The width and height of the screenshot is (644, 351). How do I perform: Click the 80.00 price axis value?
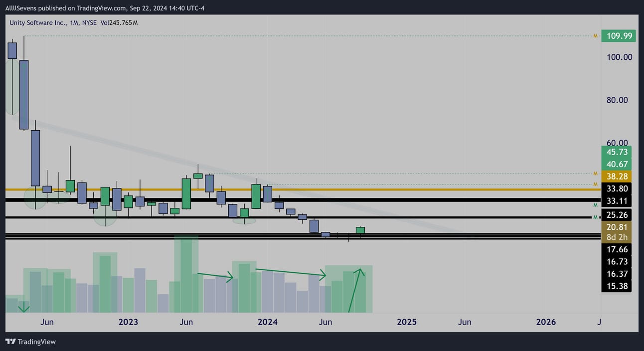point(617,100)
